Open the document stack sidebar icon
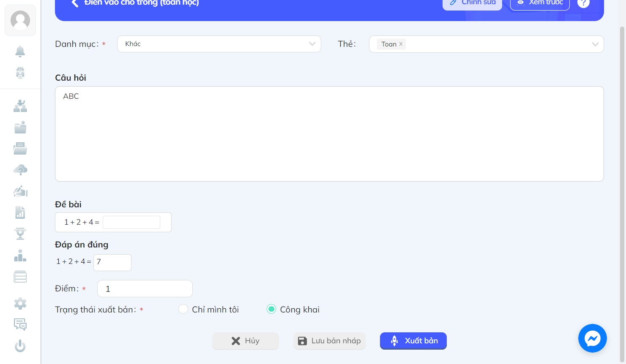The height and width of the screenshot is (364, 626). pos(20,148)
